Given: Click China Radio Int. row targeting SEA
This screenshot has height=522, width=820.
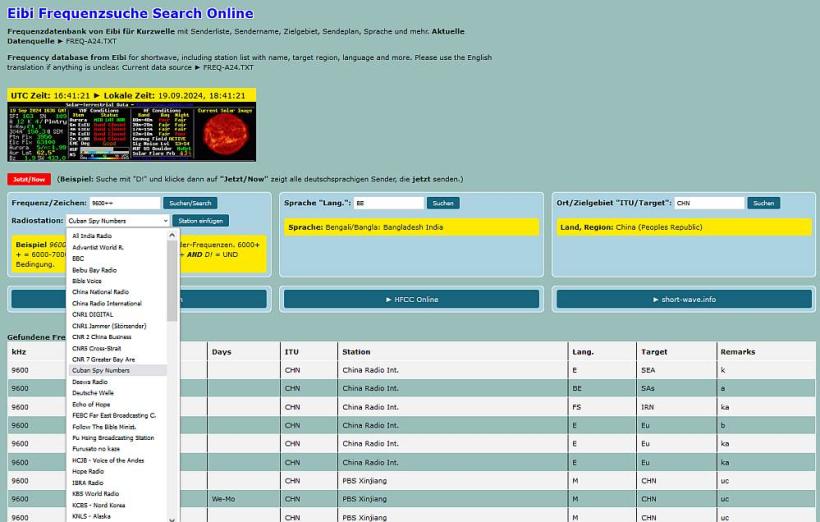Looking at the screenshot, I should pos(412,370).
